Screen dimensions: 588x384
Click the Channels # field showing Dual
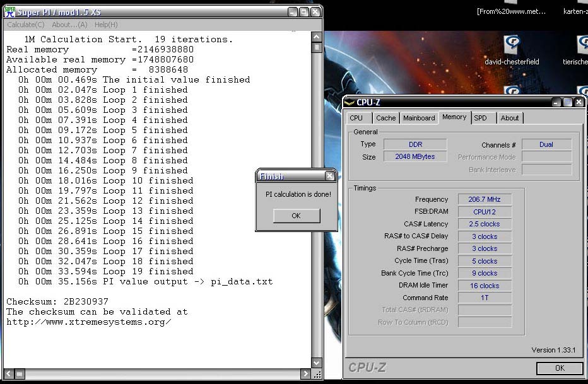[546, 144]
